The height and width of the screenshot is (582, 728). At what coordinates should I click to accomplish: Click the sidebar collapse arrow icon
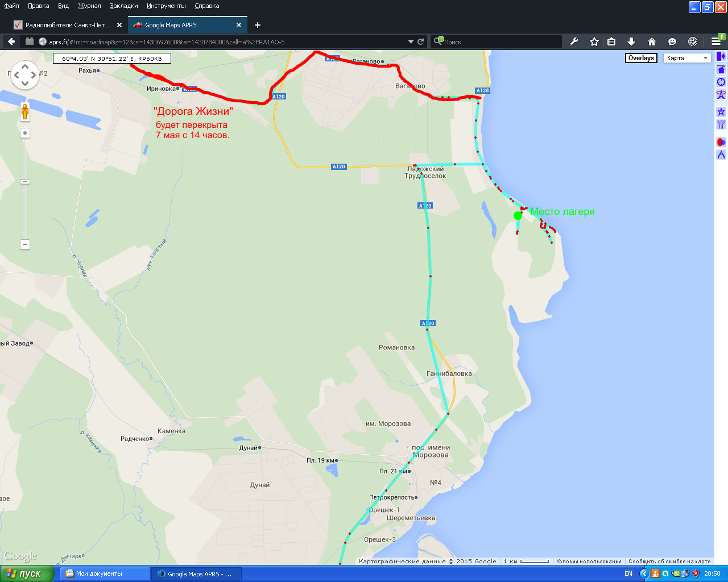[721, 56]
